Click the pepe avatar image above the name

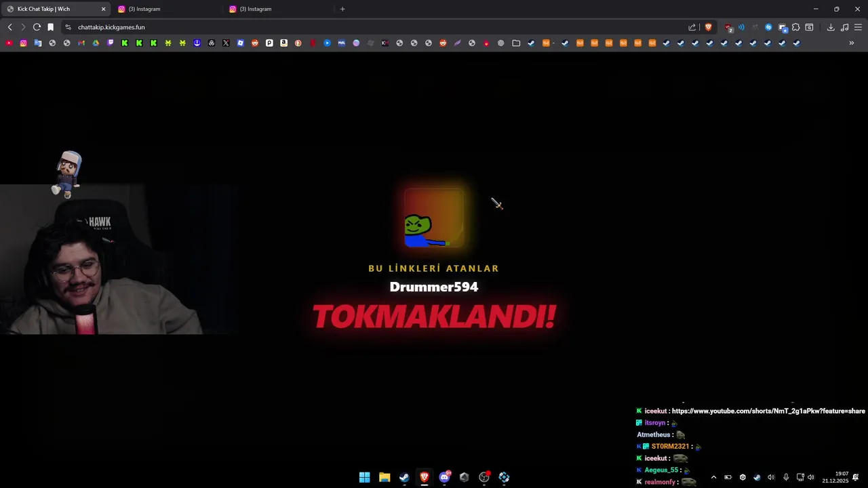coord(434,219)
